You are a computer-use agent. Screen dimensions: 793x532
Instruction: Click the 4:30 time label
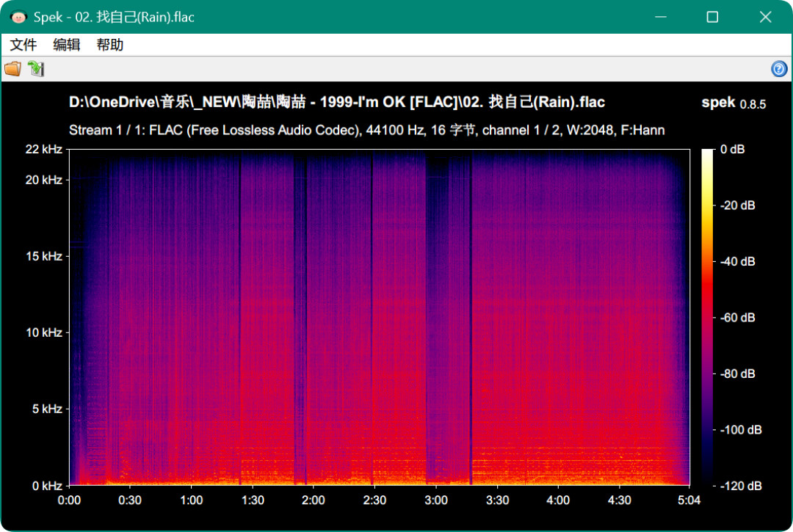[x=619, y=500]
